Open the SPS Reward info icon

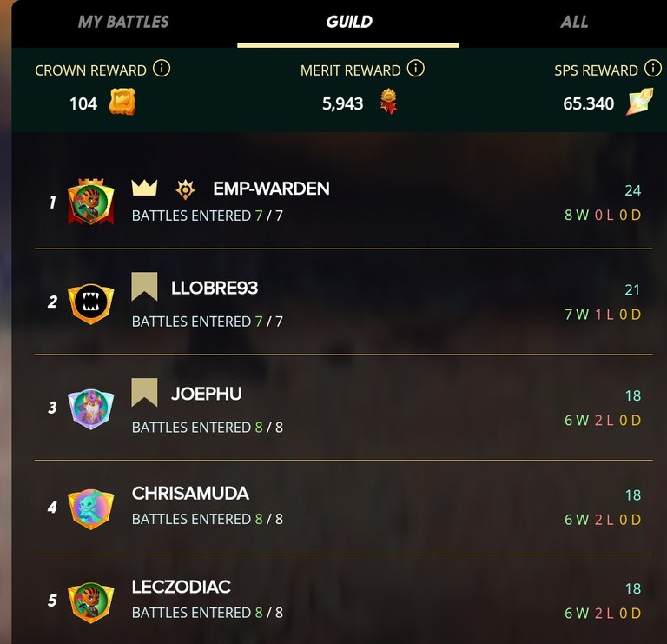tap(653, 68)
